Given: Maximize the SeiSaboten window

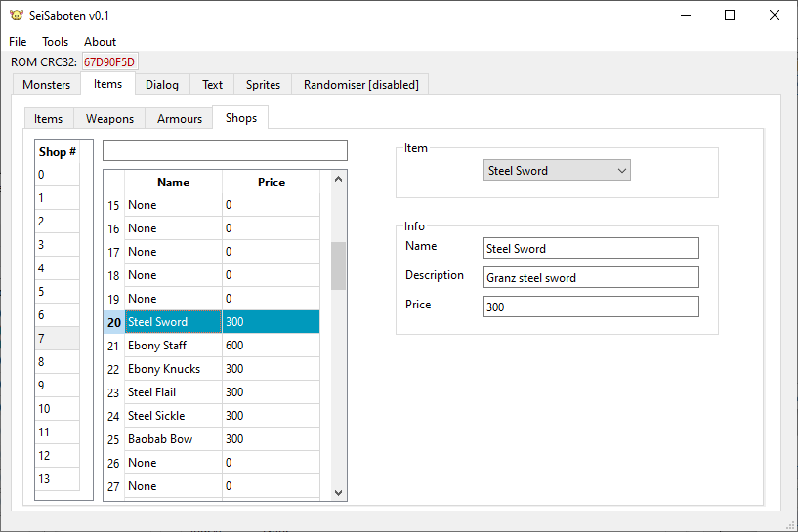Looking at the screenshot, I should click(730, 15).
